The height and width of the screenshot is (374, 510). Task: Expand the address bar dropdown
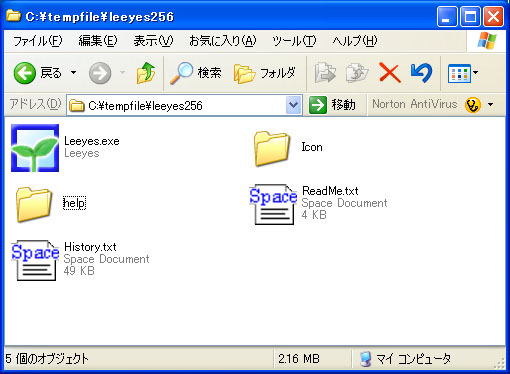[293, 105]
